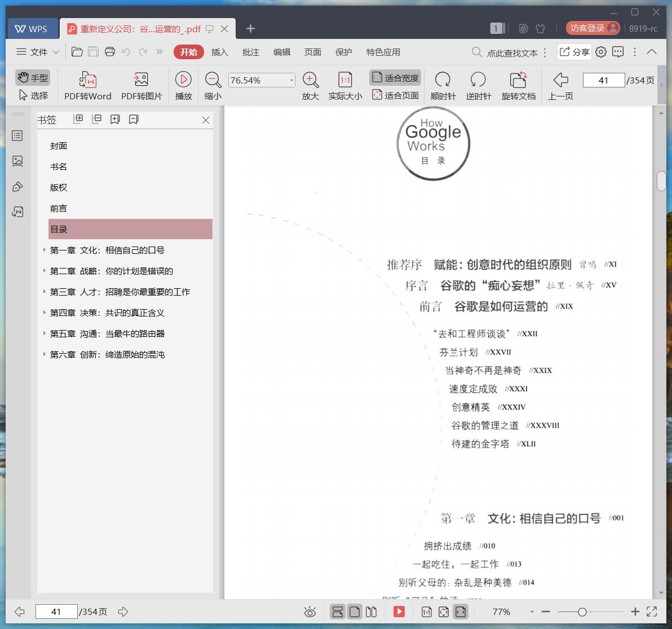Image resolution: width=672 pixels, height=629 pixels.
Task: Close the bookmarks panel
Action: click(206, 120)
